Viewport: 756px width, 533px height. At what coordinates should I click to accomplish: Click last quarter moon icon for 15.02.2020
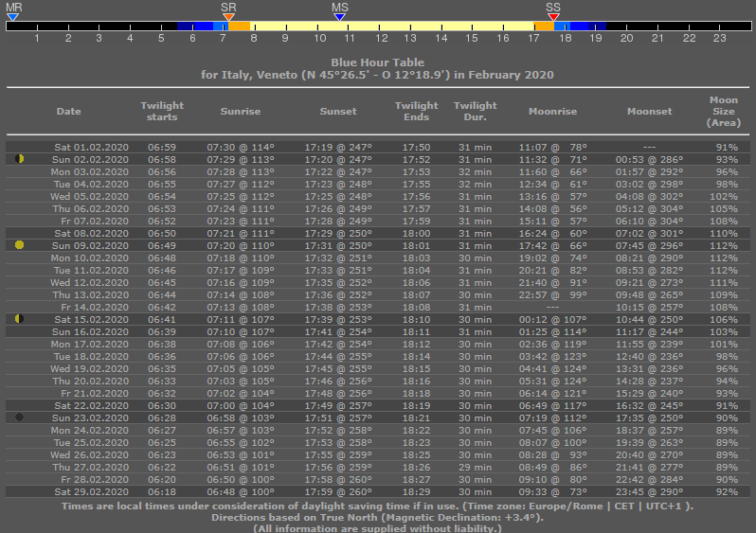(x=20, y=318)
